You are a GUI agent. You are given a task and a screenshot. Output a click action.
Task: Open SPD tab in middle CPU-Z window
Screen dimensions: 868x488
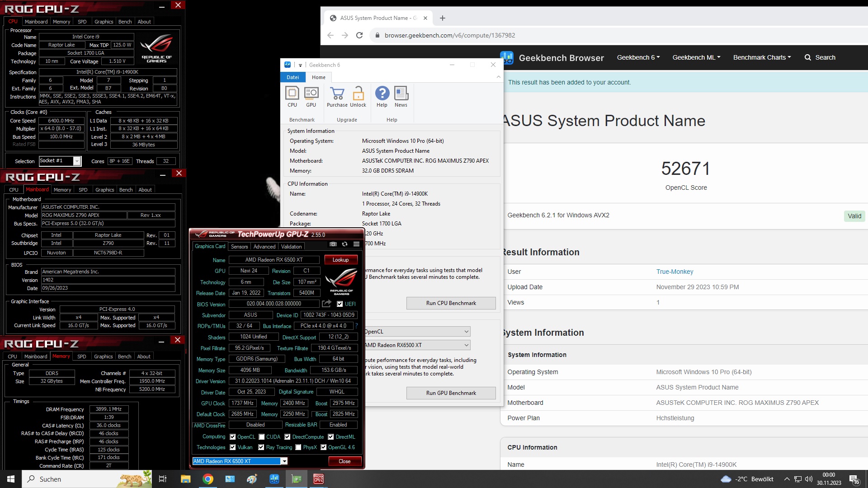coord(83,190)
